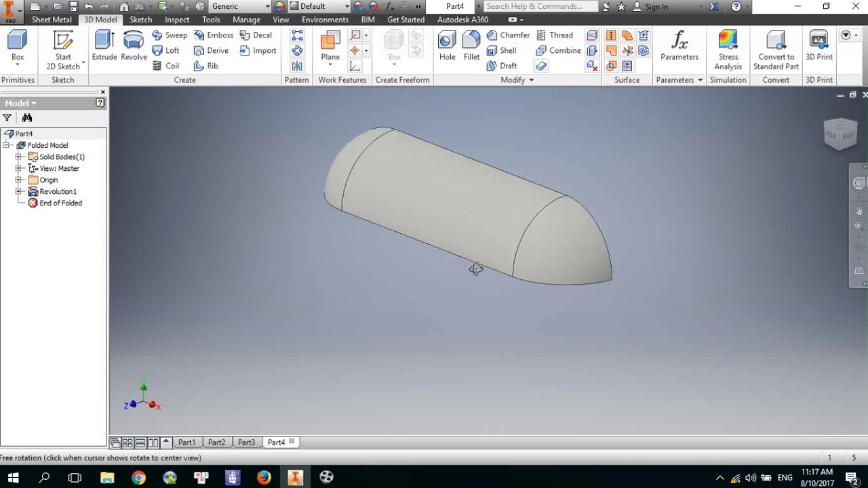
Task: Expand the Solid Bodies(1) node
Action: point(19,157)
